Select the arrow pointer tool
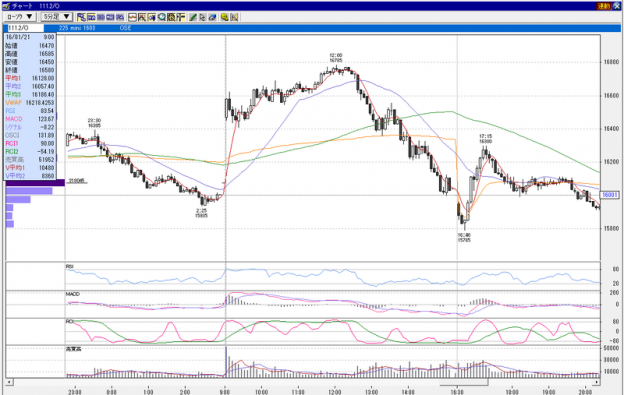624x395 pixels. (203, 17)
